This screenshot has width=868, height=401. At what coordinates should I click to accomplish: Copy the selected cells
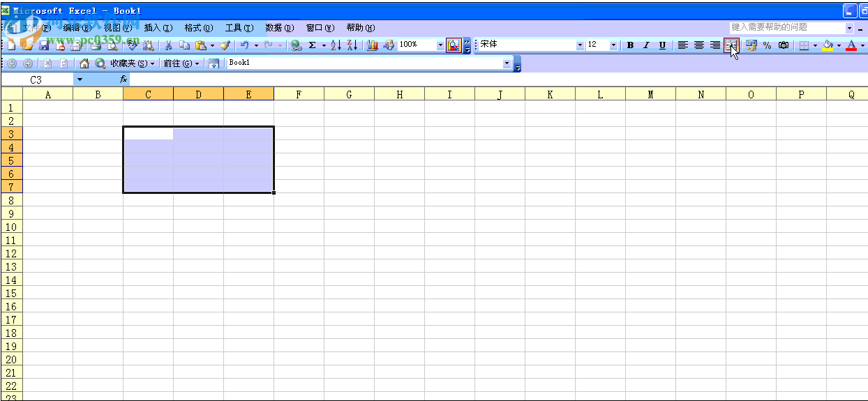184,45
